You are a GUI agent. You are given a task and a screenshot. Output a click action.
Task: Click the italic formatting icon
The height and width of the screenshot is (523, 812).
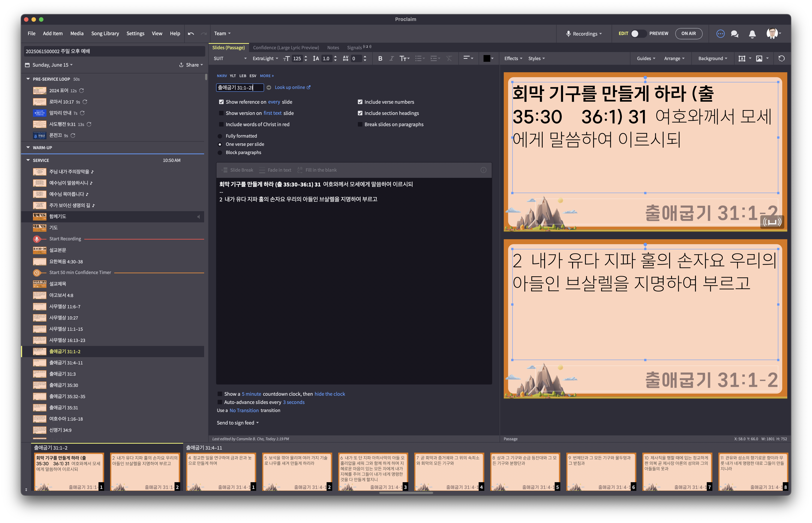tap(391, 58)
